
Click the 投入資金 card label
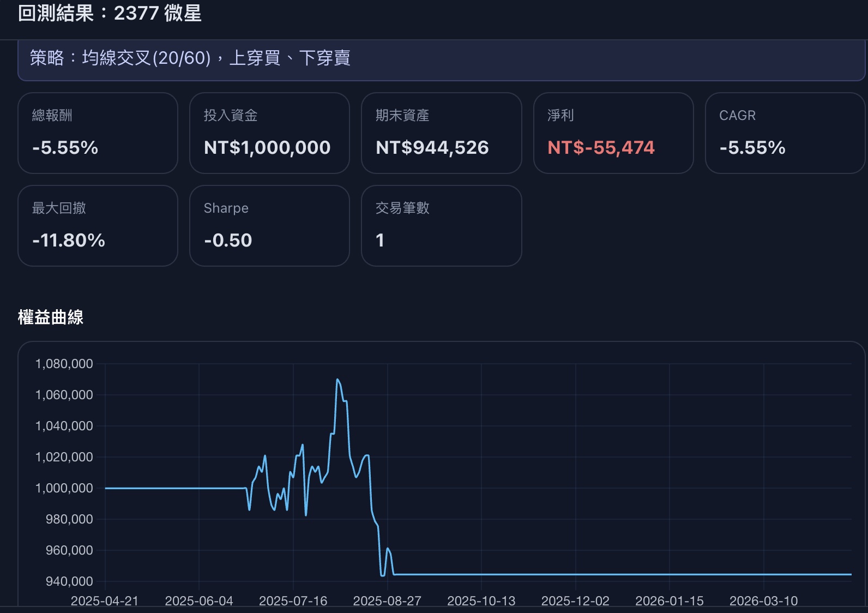tap(231, 115)
